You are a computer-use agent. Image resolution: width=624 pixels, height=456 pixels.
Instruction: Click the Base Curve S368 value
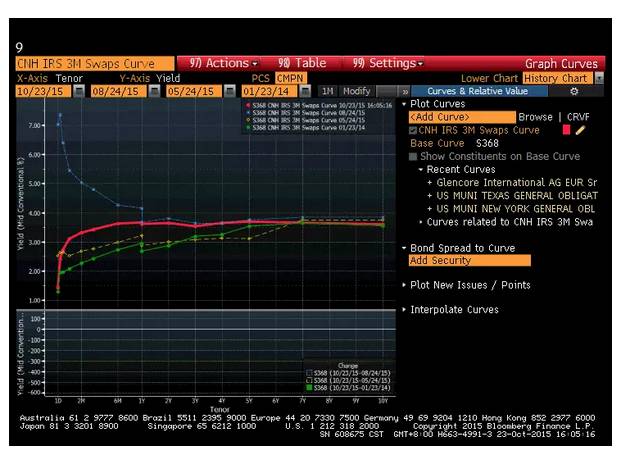pos(487,144)
